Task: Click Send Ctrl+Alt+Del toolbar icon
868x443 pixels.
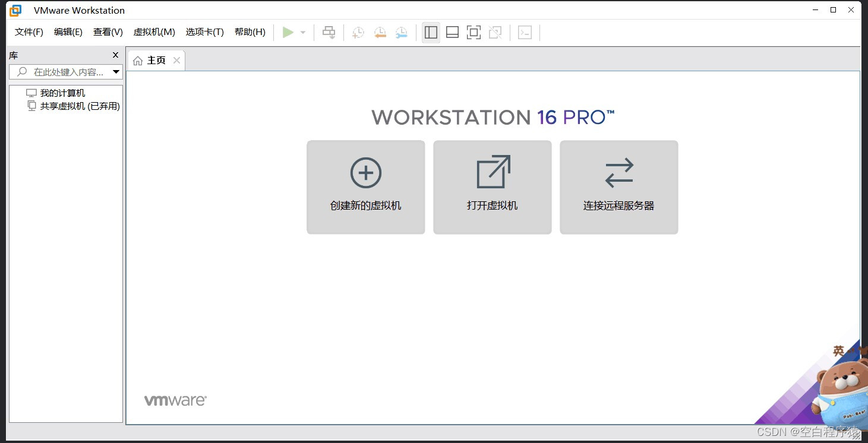Action: [329, 32]
